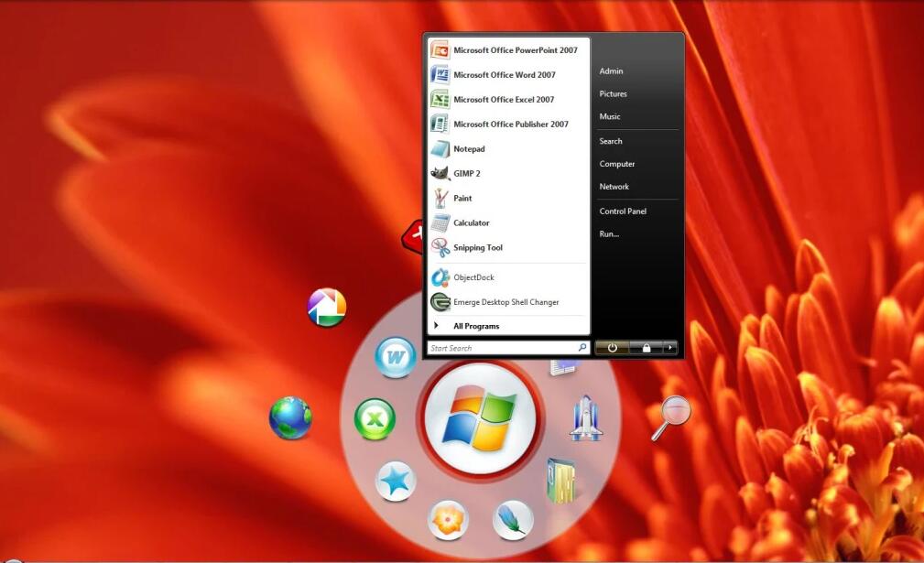924x563 pixels.
Task: Click the space shuttle icon
Action: pyautogui.click(x=585, y=418)
